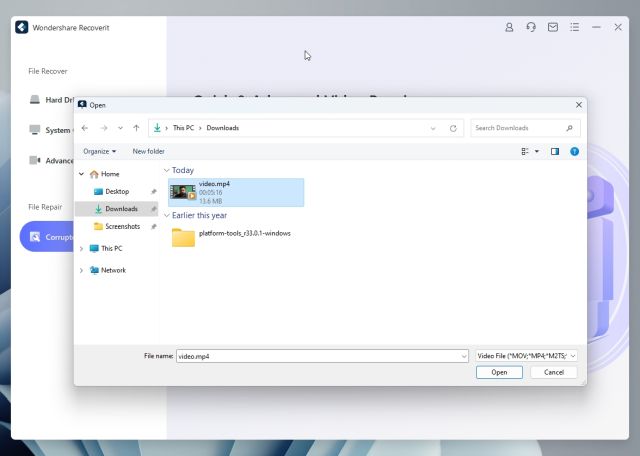Collapse the Home tree node

82,174
